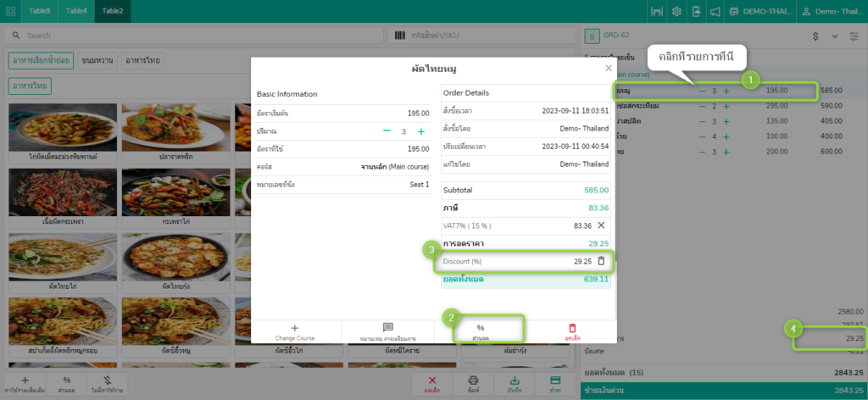Screen dimensions: 868x400
Task: Click บันทึก save button
Action: [x=515, y=385]
